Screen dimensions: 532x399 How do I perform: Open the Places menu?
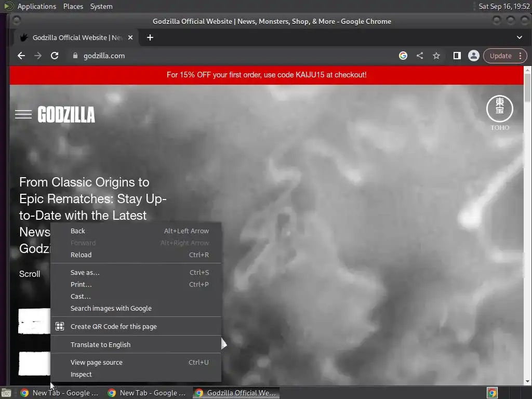pyautogui.click(x=73, y=6)
